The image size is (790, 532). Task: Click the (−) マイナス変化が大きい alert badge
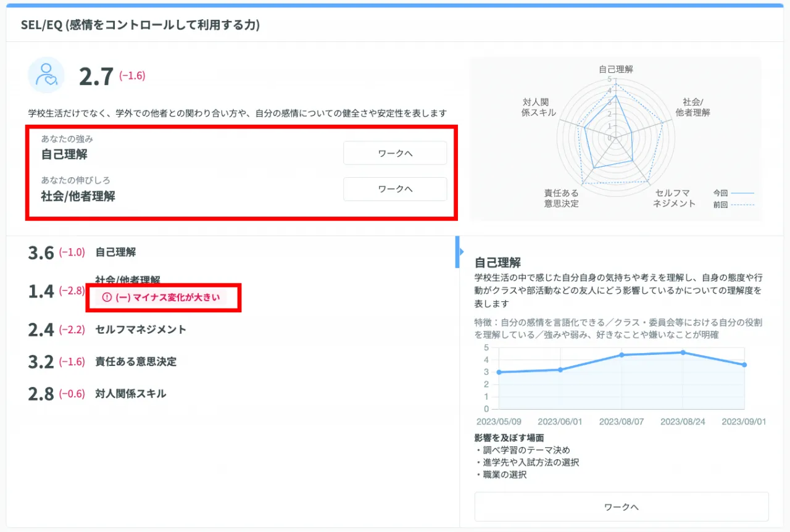tap(160, 297)
